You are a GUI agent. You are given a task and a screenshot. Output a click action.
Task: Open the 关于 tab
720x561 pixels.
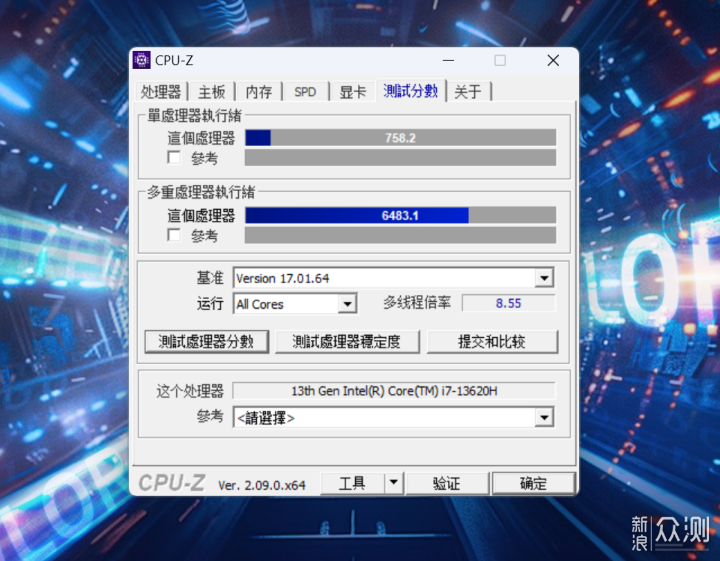click(468, 92)
